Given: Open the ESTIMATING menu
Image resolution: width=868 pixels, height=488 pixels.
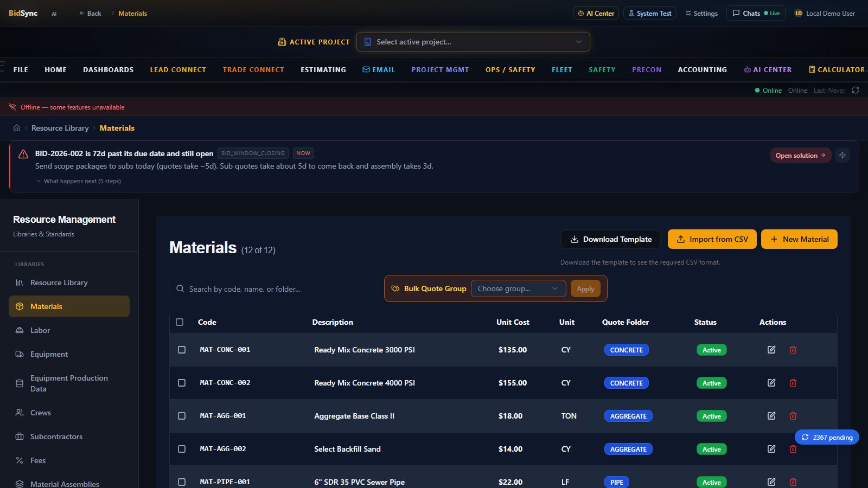Looking at the screenshot, I should point(323,70).
